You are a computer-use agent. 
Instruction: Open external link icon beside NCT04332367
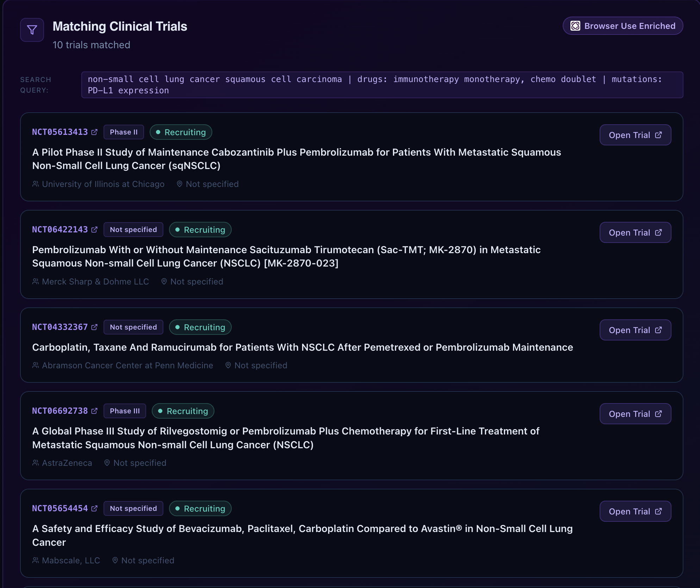pyautogui.click(x=94, y=327)
